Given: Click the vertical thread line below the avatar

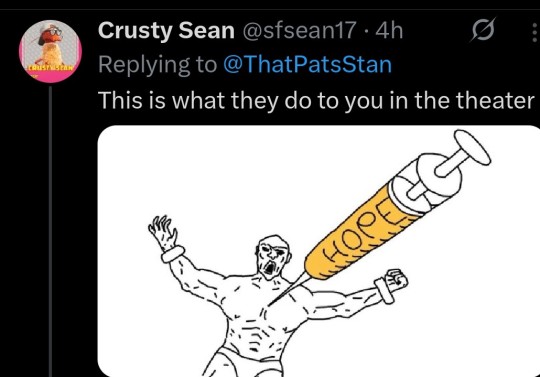Looking at the screenshot, I should coord(50,231).
